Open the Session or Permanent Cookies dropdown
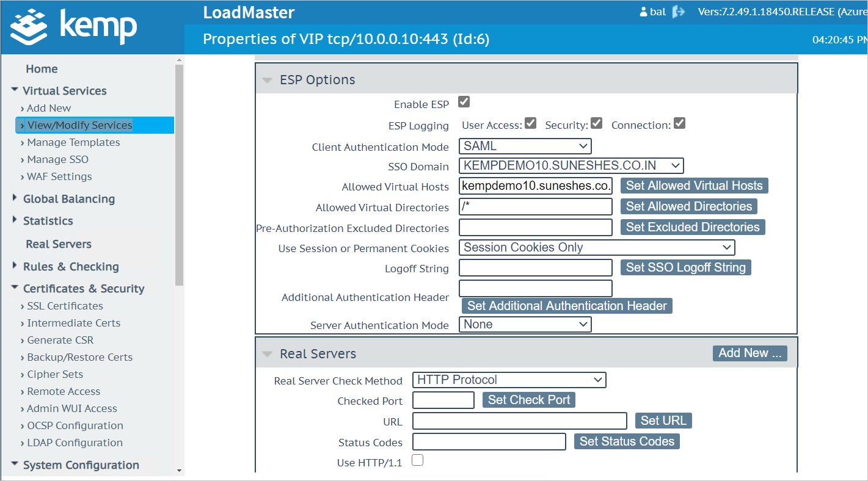This screenshot has height=481, width=868. point(596,247)
